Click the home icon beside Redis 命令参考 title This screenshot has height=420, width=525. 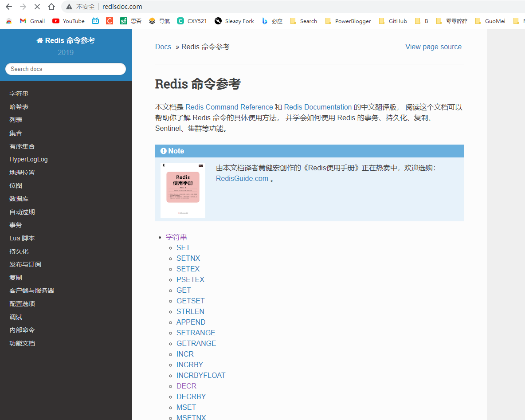click(40, 40)
